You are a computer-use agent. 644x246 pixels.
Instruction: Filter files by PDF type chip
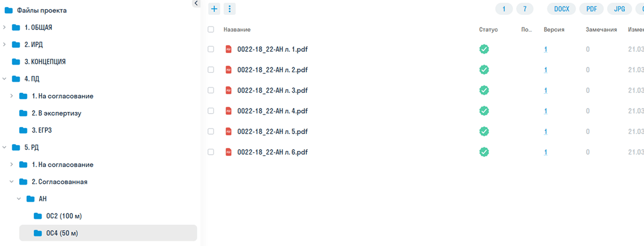coord(591,9)
